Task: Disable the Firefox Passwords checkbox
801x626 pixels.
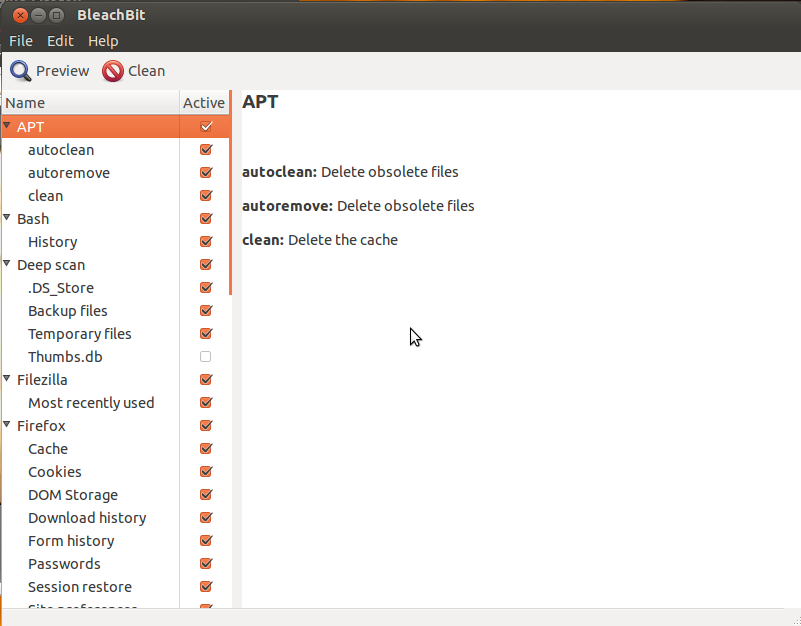Action: 205,563
